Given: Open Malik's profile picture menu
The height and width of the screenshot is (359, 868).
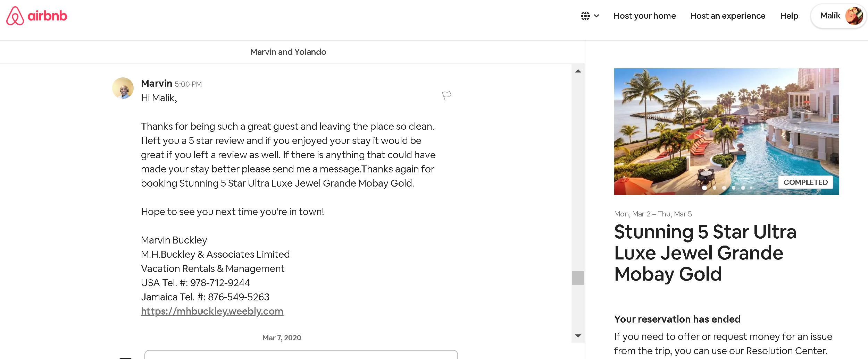Looking at the screenshot, I should pos(854,16).
